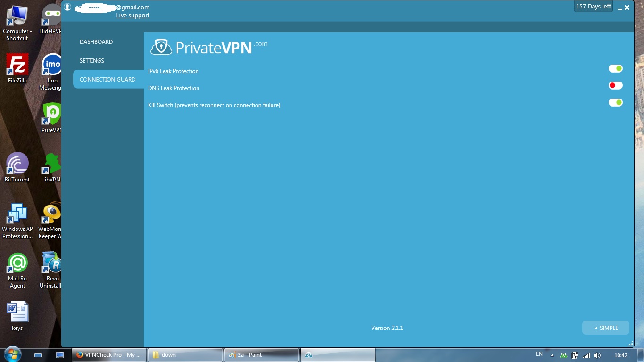Click the PrivateVPN taskbar button
The height and width of the screenshot is (362, 644).
pos(338,355)
